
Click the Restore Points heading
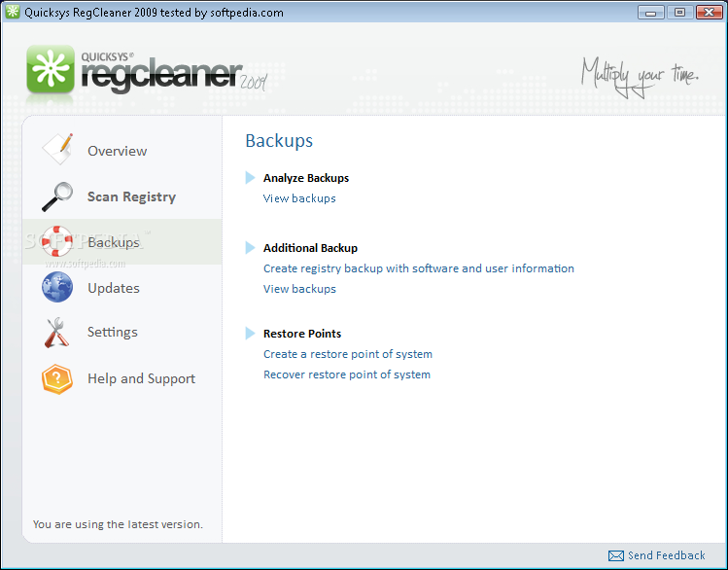click(302, 334)
